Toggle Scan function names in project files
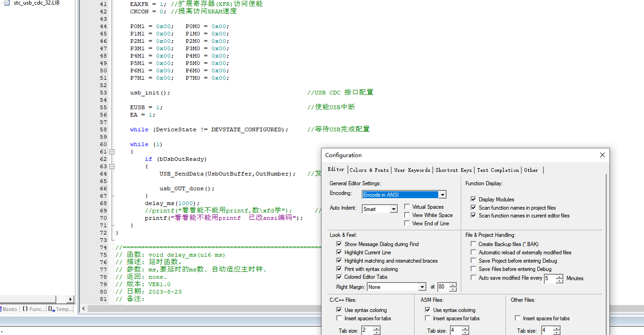The height and width of the screenshot is (335, 644). tap(473, 208)
